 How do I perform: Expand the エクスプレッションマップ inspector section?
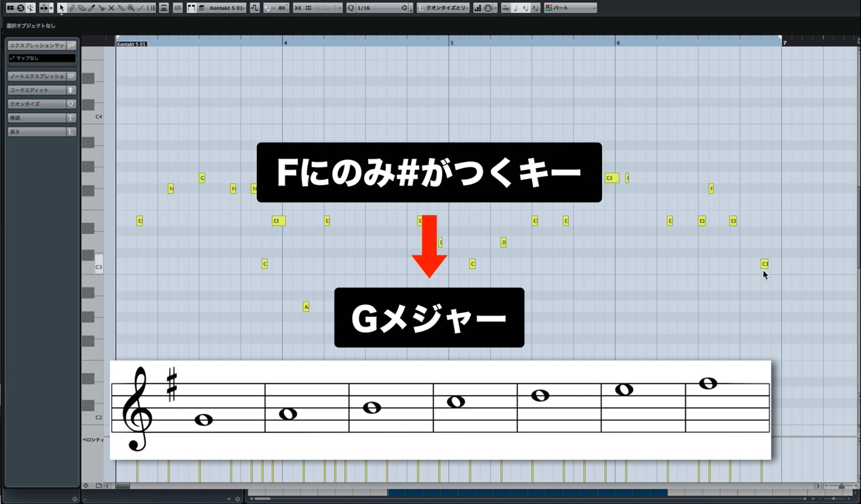tap(37, 45)
